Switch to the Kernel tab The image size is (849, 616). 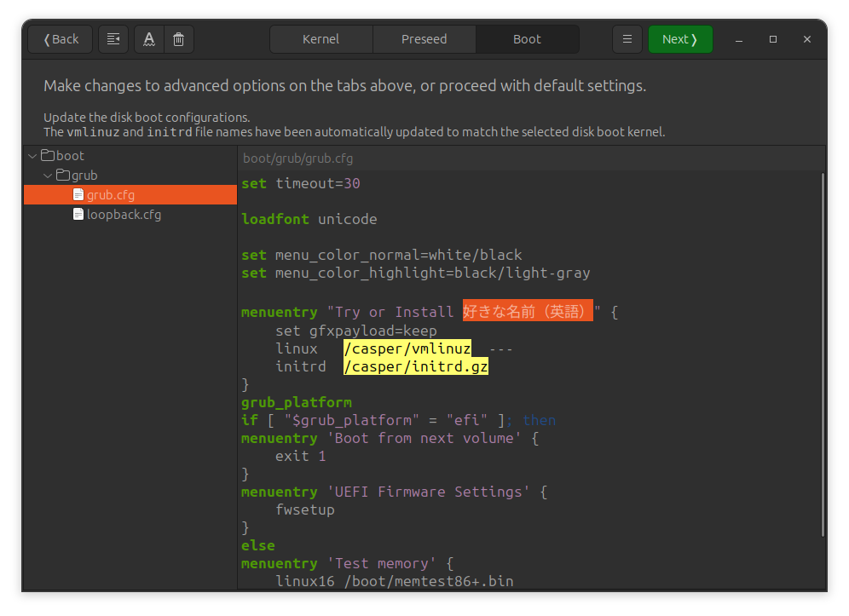coord(321,38)
